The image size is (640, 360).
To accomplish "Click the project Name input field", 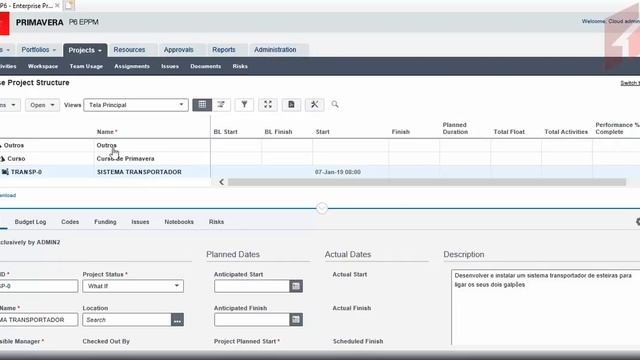I will (x=39, y=320).
